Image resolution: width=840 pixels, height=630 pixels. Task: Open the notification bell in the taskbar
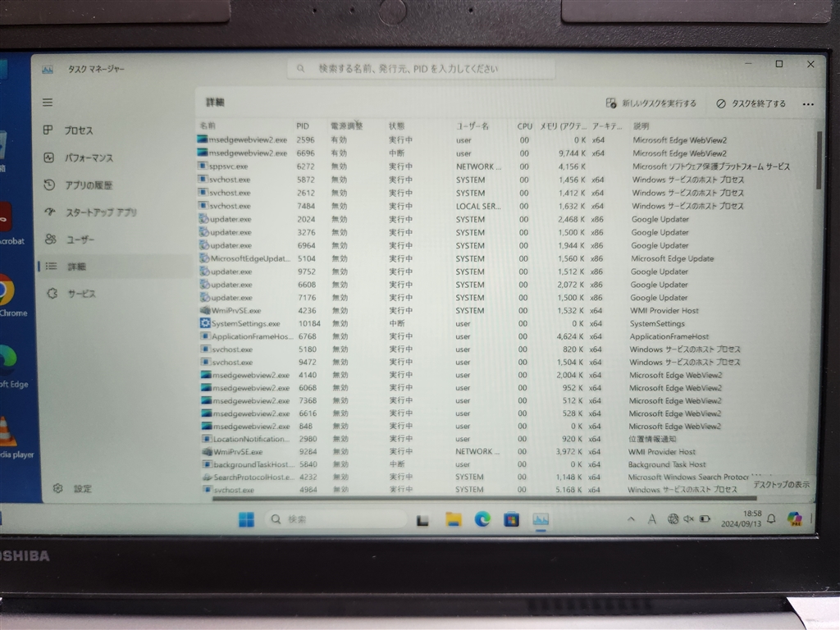[x=771, y=518]
